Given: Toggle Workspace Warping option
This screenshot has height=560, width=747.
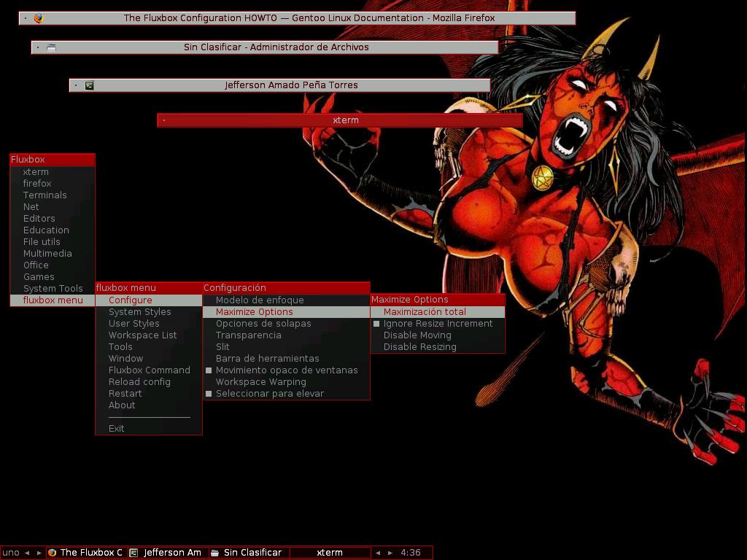Looking at the screenshot, I should point(286,382).
